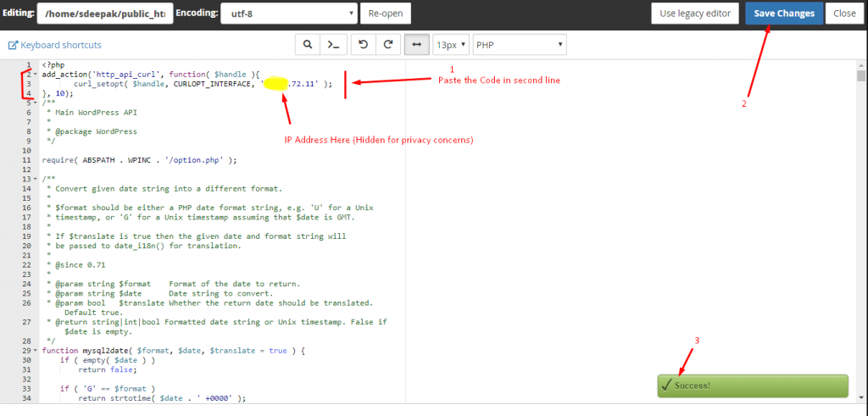This screenshot has width=868, height=416.
Task: Open the search magnifier tool
Action: click(308, 45)
